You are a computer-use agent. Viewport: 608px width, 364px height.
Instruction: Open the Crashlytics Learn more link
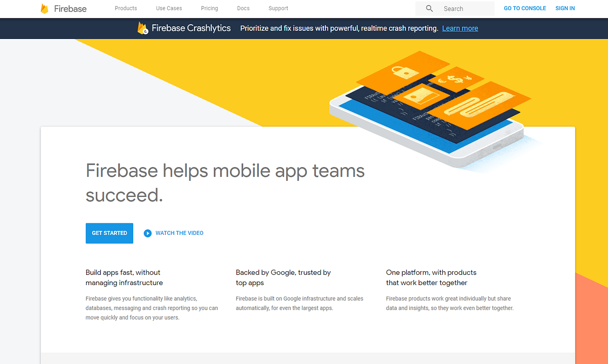click(460, 28)
